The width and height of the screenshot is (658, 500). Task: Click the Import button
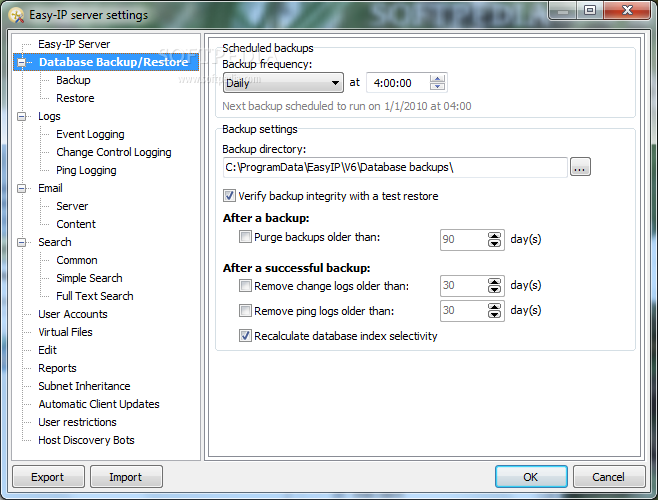126,477
